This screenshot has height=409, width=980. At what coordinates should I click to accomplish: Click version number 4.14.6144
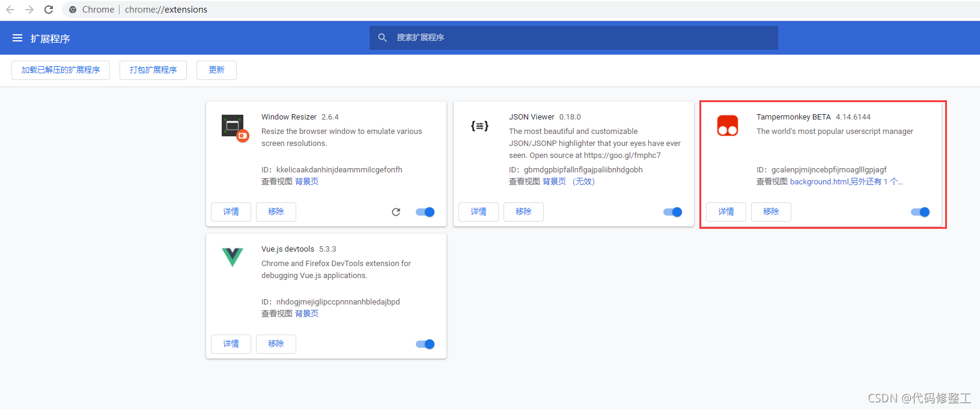coord(853,117)
